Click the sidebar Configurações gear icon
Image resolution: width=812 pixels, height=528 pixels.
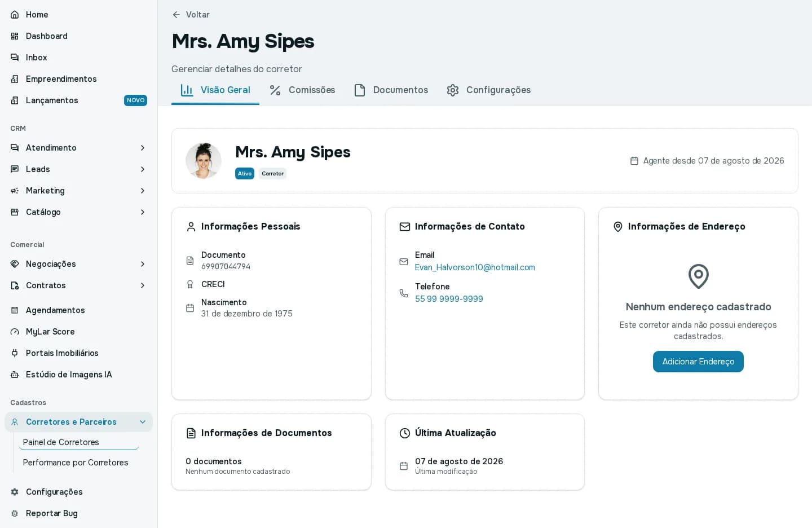click(15, 492)
